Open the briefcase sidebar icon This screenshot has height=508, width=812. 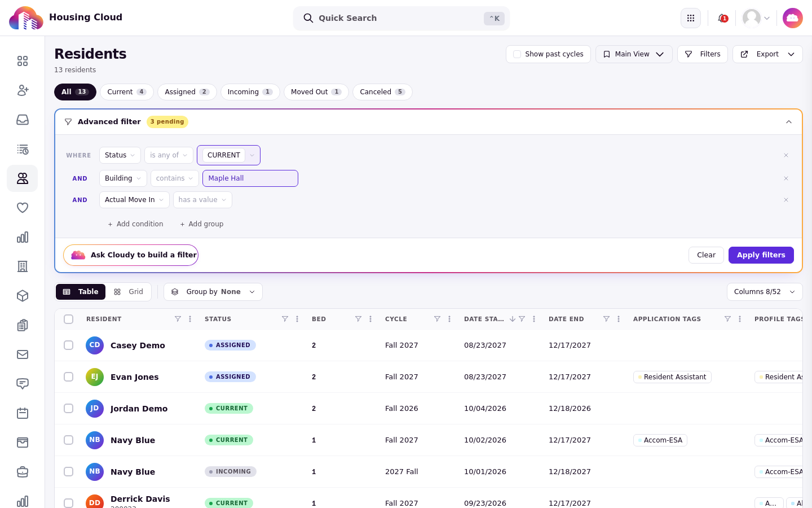tap(23, 472)
